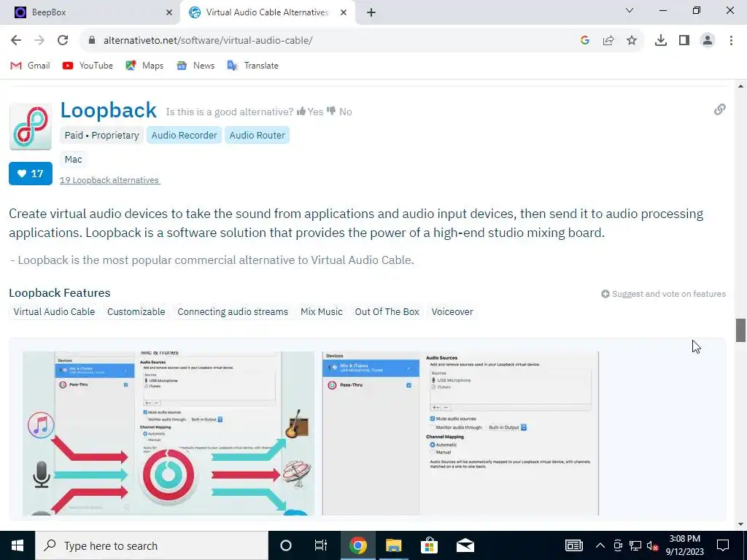Open the Loopback title link
Image resolution: width=747 pixels, height=560 pixels.
point(108,111)
